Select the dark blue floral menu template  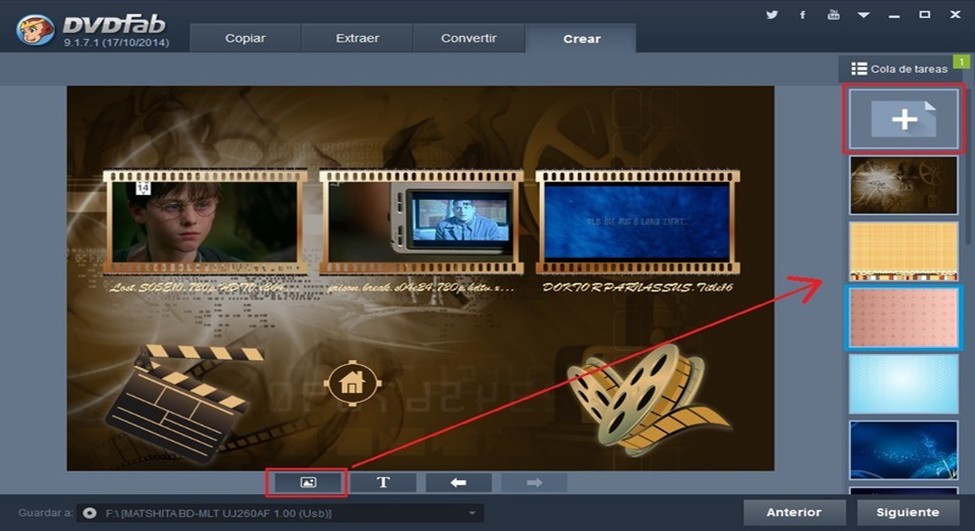tap(903, 450)
